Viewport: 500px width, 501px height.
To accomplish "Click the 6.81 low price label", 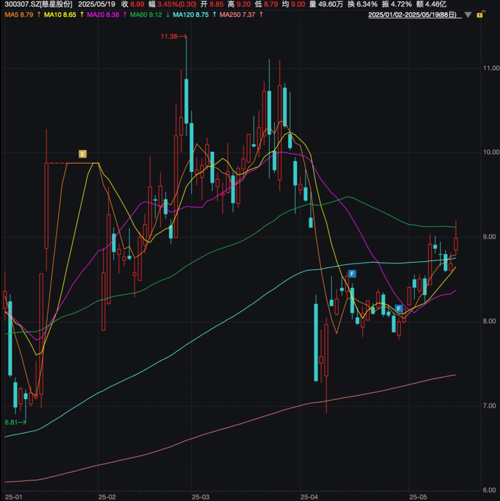I will 11,422.
